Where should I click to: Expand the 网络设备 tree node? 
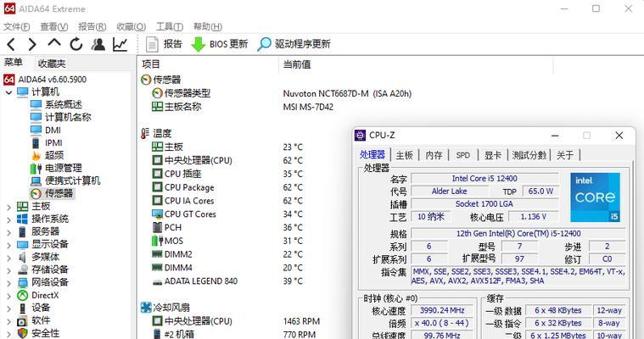coord(8,283)
